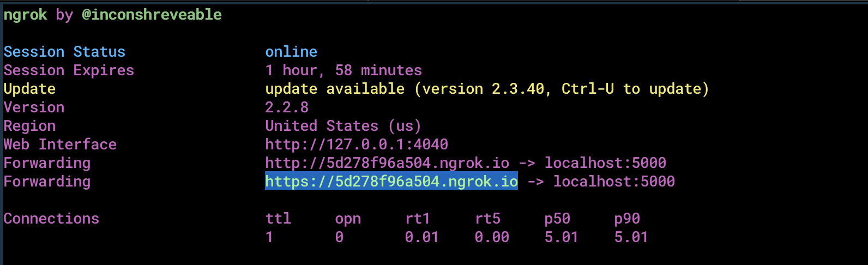The image size is (868, 265).
Task: Select the rt5 value '0.00'
Action: pos(492,237)
